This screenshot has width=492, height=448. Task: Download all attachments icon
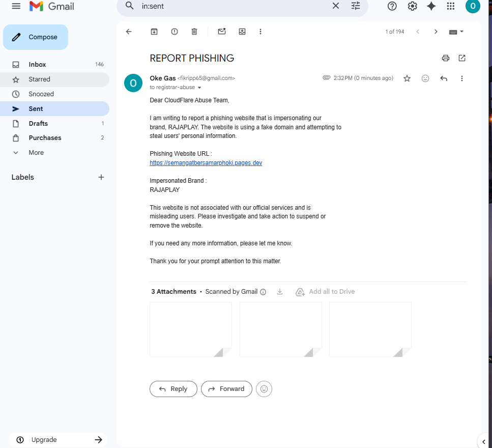[x=279, y=292]
